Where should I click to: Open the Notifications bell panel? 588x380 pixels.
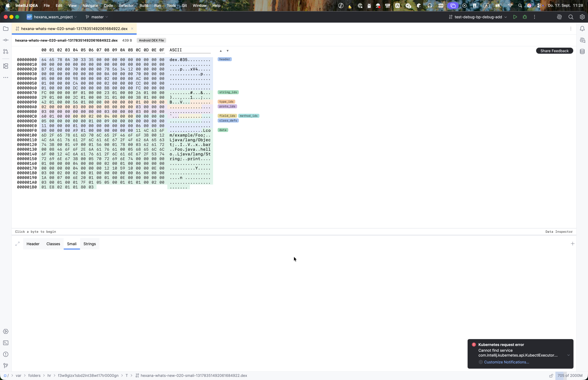582,29
